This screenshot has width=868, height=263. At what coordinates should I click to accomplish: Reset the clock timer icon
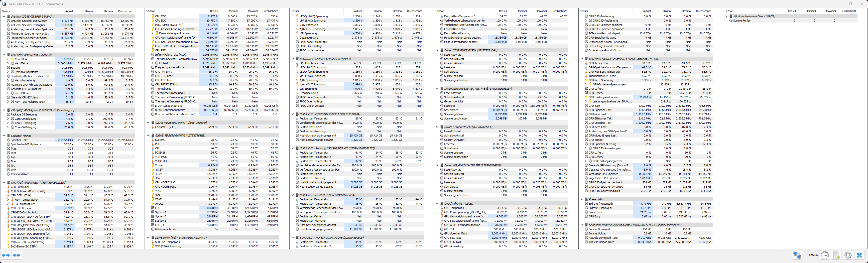825,255
